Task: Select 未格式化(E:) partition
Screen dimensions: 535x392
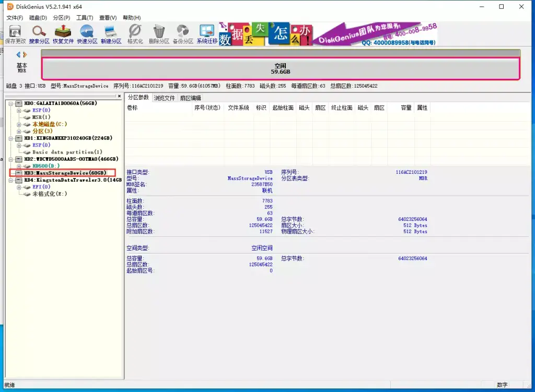Action: (x=50, y=194)
